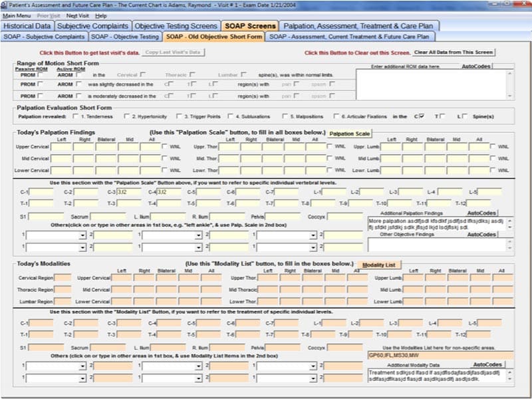532x399 pixels.
Task: Open the top-level Subjective Complaints tab
Action: click(92, 26)
